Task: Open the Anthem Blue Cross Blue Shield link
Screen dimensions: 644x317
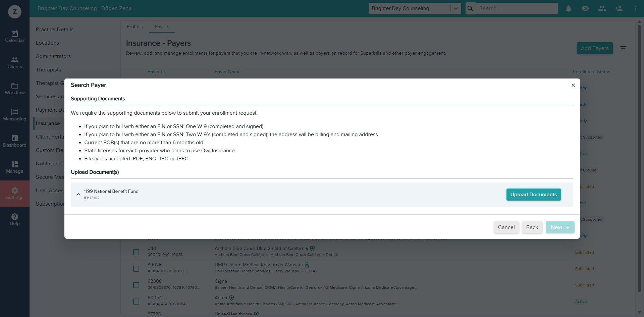Action: click(x=261, y=249)
